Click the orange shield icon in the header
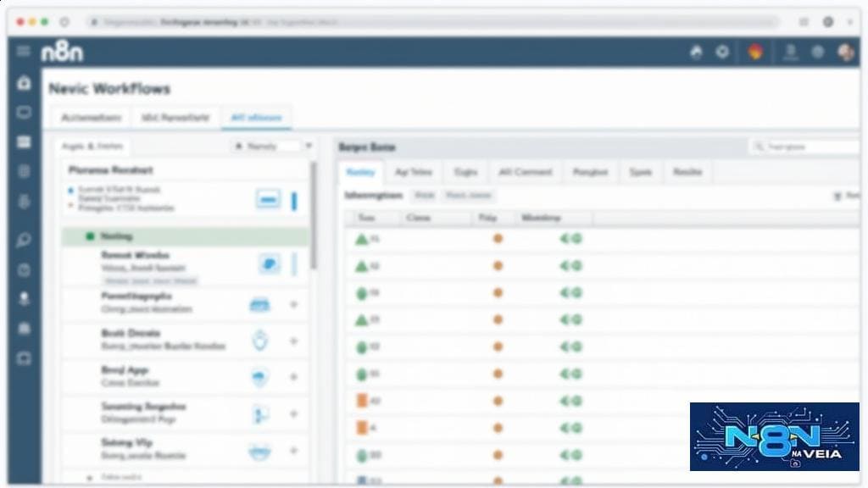868x488 pixels. pyautogui.click(x=755, y=52)
